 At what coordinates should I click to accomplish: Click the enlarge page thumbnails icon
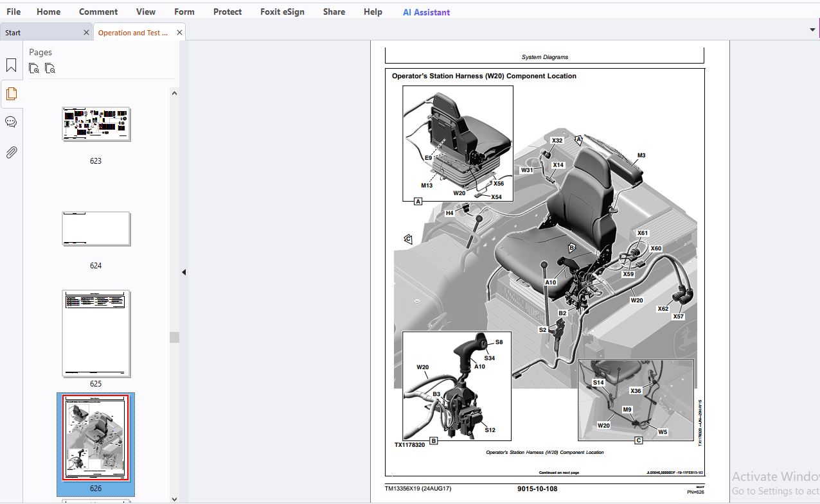click(x=34, y=68)
